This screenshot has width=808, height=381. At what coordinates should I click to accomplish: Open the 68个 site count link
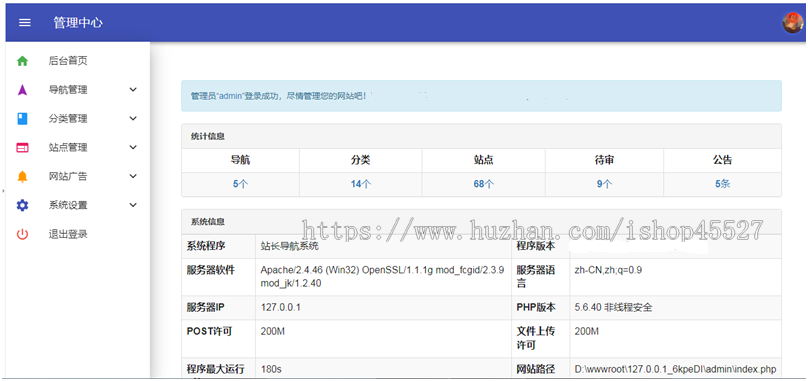pyautogui.click(x=484, y=184)
